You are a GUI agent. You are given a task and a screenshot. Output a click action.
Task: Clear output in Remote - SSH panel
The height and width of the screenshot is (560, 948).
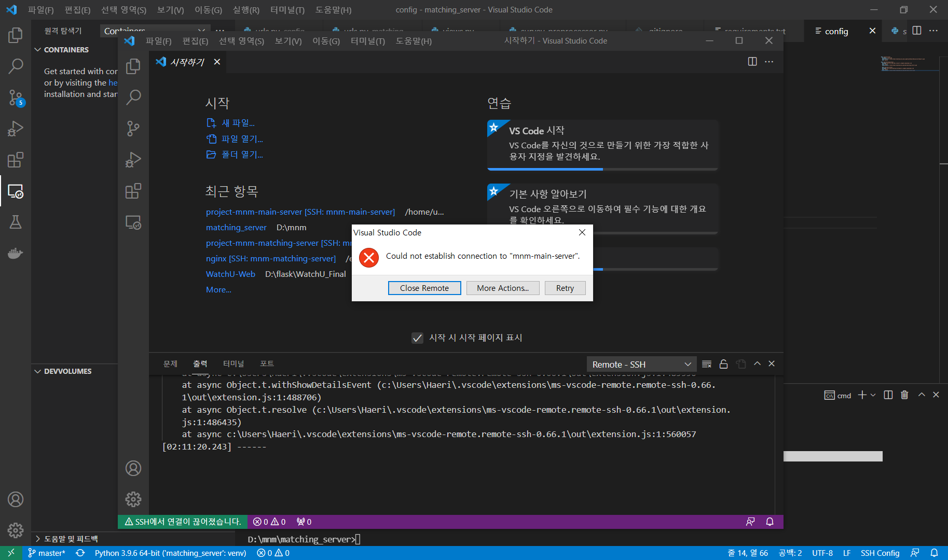[707, 364]
